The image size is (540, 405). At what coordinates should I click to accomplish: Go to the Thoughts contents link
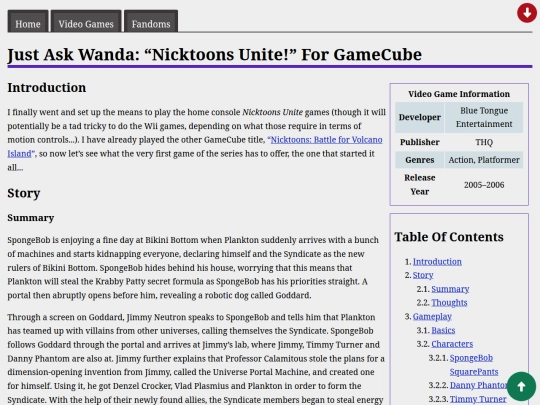coord(449,303)
